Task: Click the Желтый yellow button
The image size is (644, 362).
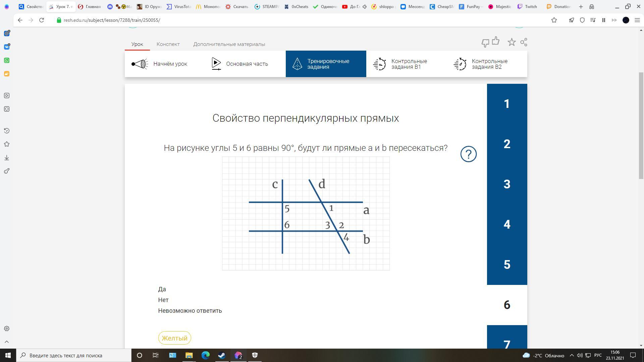Action: [174, 338]
